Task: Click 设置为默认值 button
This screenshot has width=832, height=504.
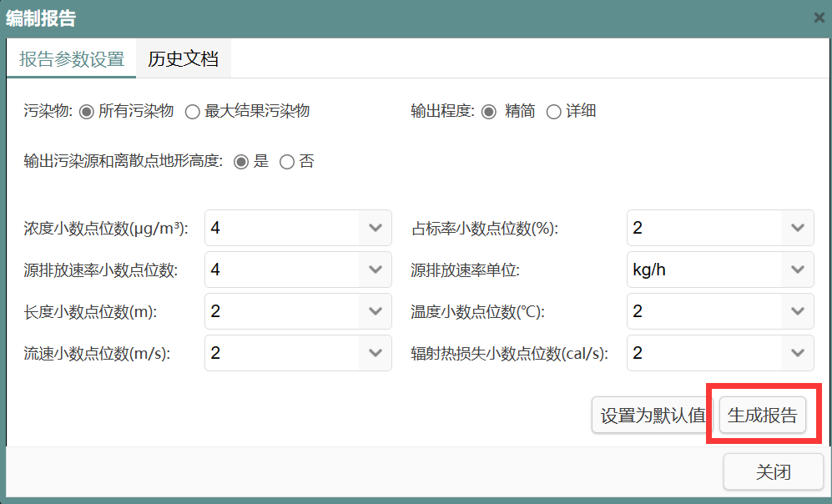Action: 653,416
